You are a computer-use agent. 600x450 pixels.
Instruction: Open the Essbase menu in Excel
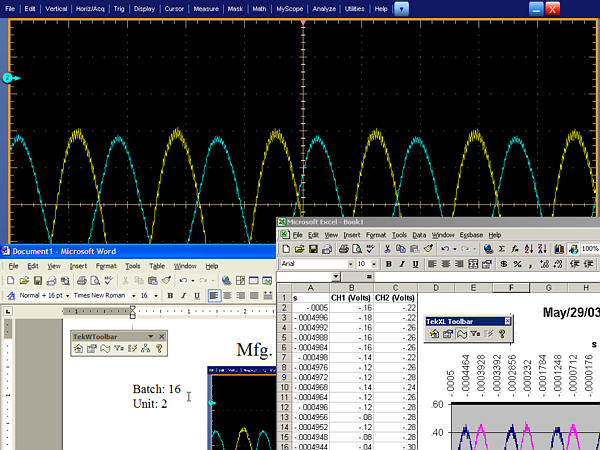pyautogui.click(x=472, y=234)
